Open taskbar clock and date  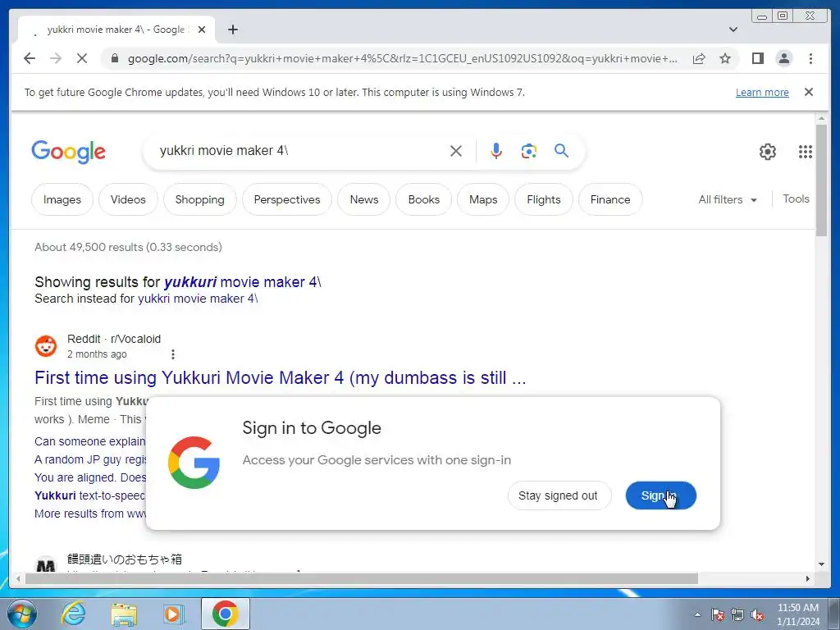pos(798,614)
